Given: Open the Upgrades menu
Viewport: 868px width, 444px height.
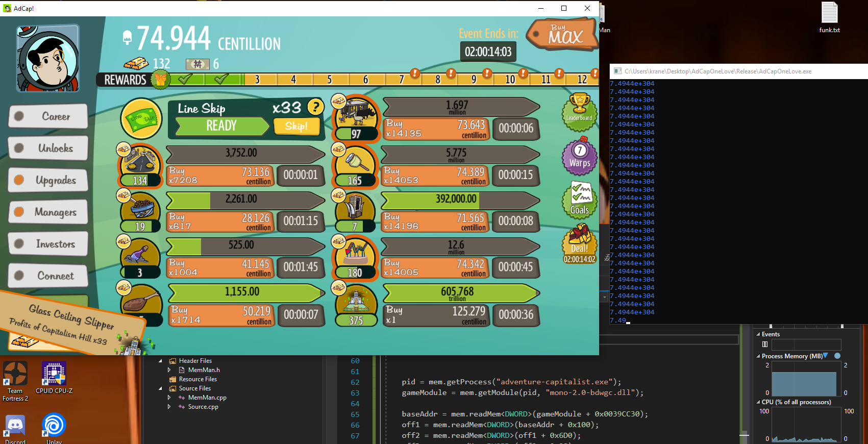Looking at the screenshot, I should (x=48, y=180).
